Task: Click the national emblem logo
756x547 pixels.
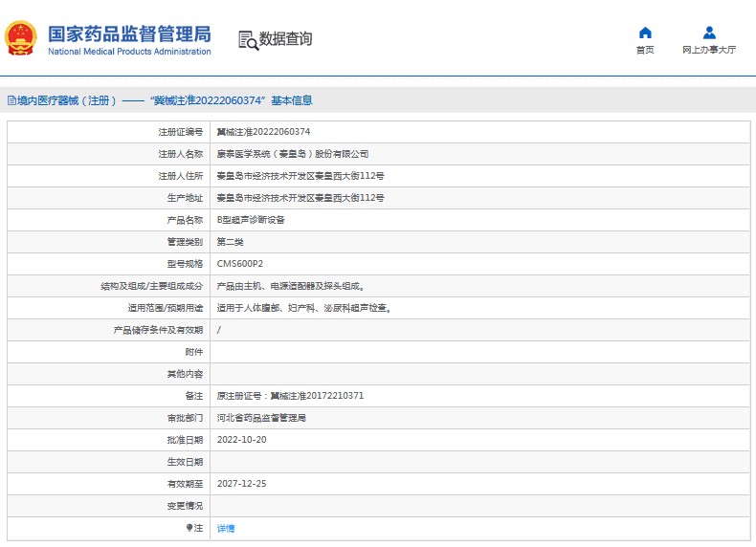Action: [21, 38]
